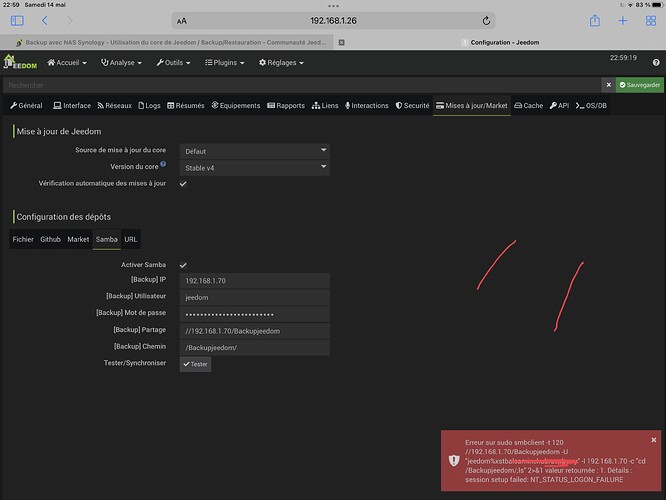Open Source de mise à jour dropdown
The image size is (666, 500).
pos(255,151)
